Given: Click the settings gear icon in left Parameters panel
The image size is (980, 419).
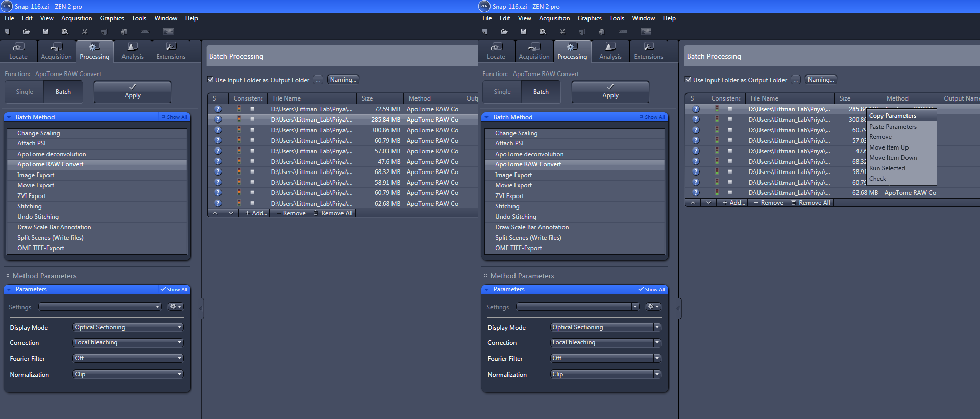Looking at the screenshot, I should (176, 307).
